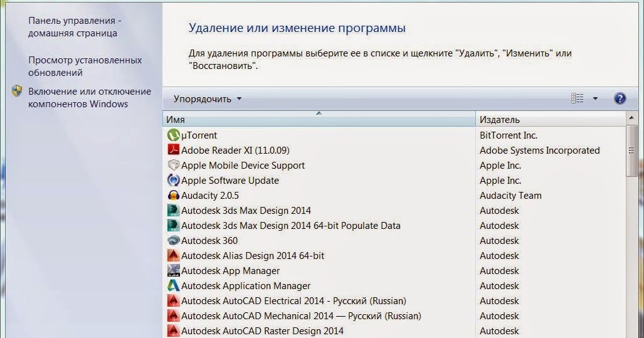Open the view options dropdown arrow
This screenshot has height=338, width=644.
click(595, 98)
